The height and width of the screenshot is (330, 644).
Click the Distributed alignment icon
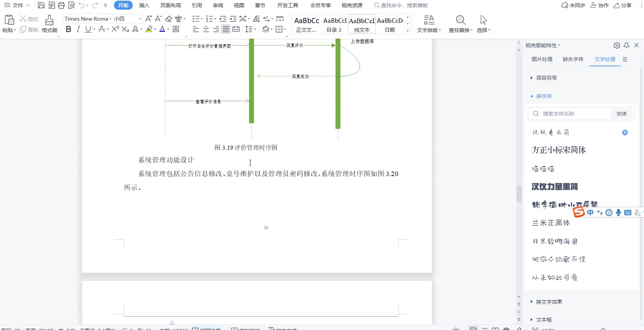236,29
